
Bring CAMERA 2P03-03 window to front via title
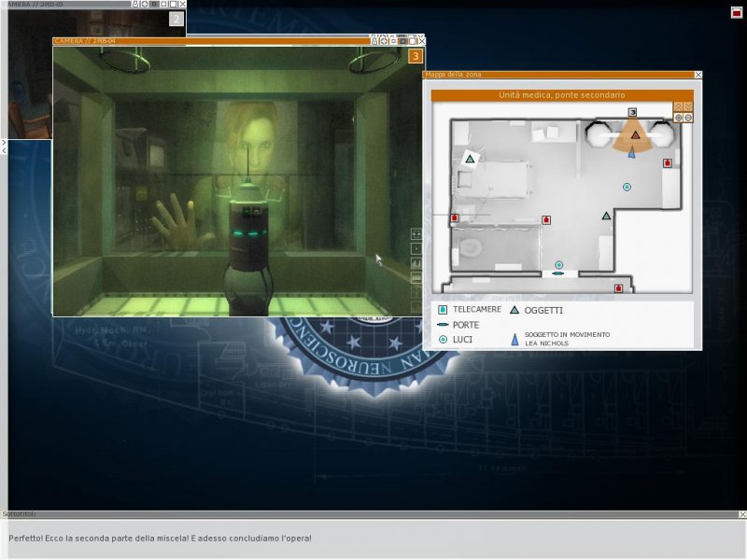click(65, 4)
